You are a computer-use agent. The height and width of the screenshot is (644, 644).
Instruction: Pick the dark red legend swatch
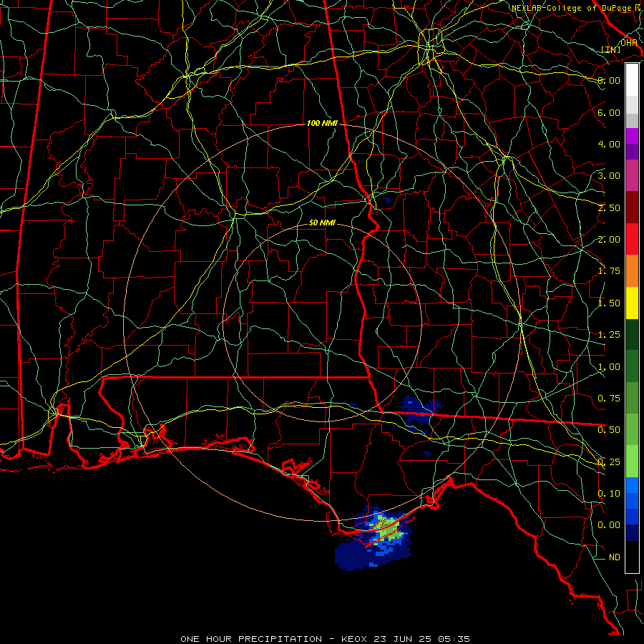632,208
